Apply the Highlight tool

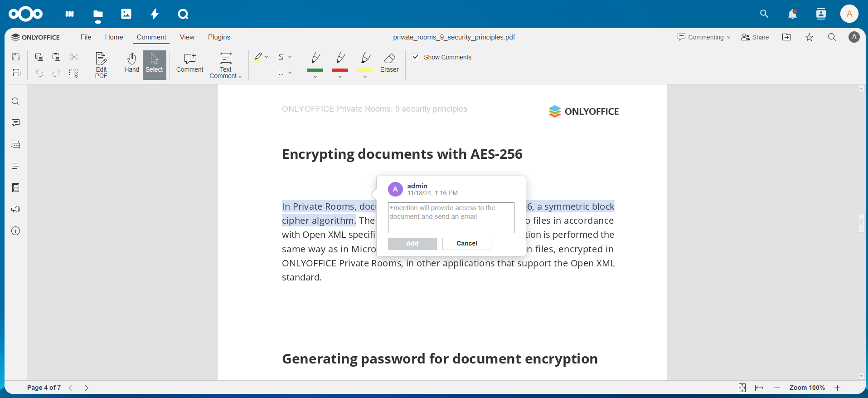click(x=258, y=57)
